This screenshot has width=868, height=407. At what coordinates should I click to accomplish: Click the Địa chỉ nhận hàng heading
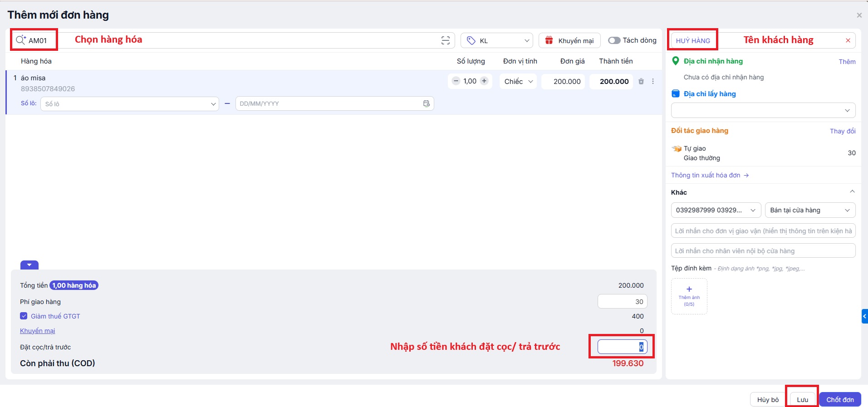(x=713, y=61)
